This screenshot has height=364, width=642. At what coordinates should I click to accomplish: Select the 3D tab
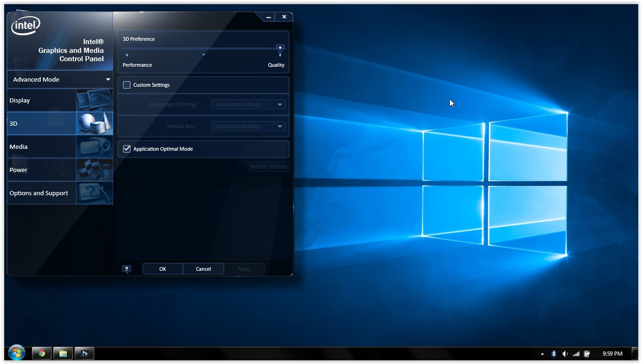coord(60,123)
